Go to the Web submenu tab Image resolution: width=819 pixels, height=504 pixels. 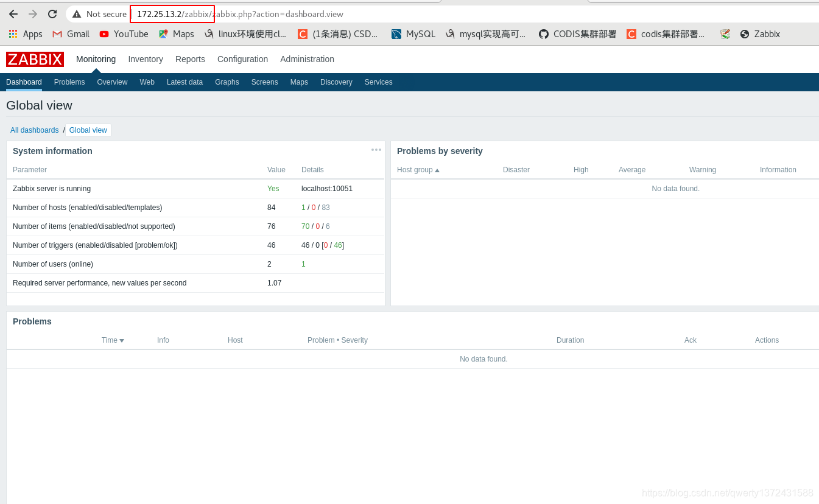tap(147, 82)
